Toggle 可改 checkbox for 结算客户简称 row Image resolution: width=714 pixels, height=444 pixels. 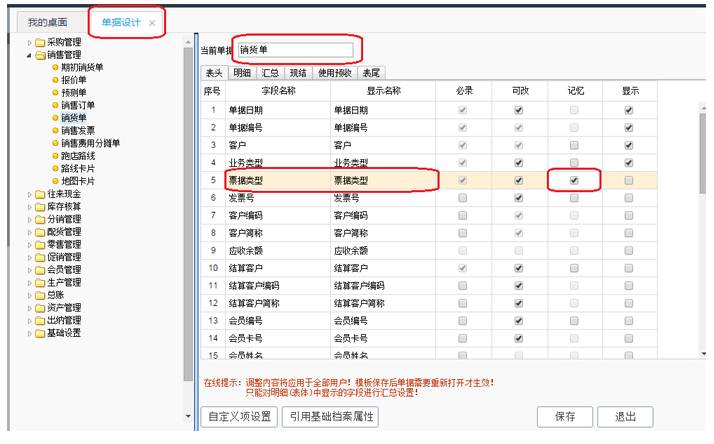pos(518,303)
